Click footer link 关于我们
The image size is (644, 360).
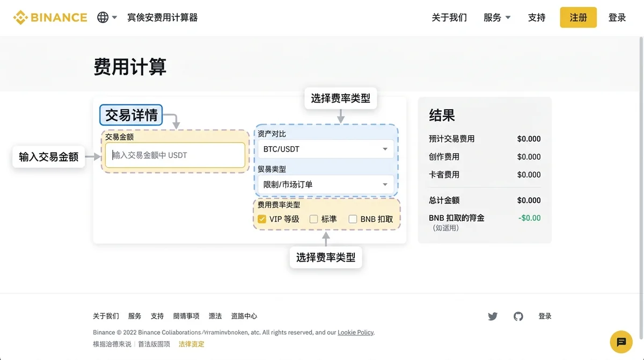pyautogui.click(x=106, y=316)
